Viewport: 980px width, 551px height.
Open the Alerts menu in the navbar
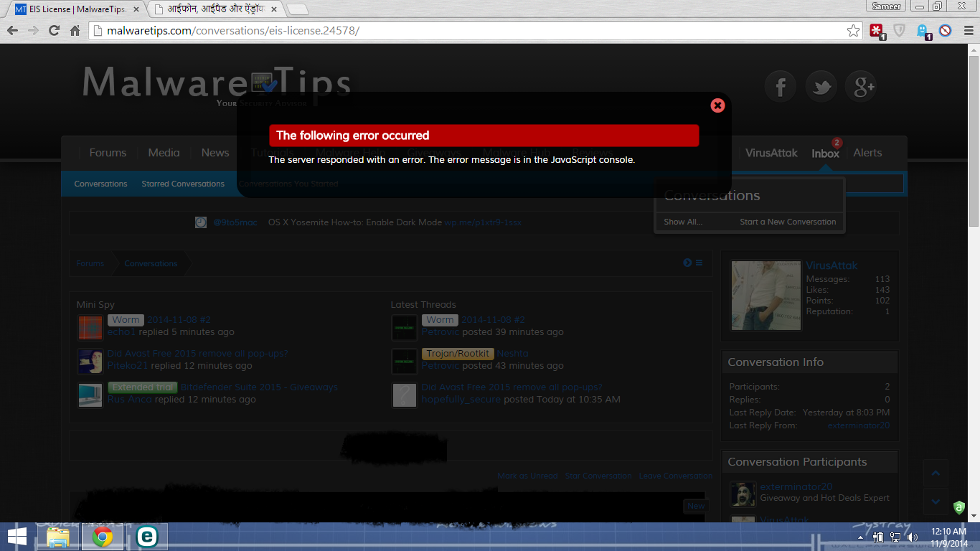click(867, 153)
